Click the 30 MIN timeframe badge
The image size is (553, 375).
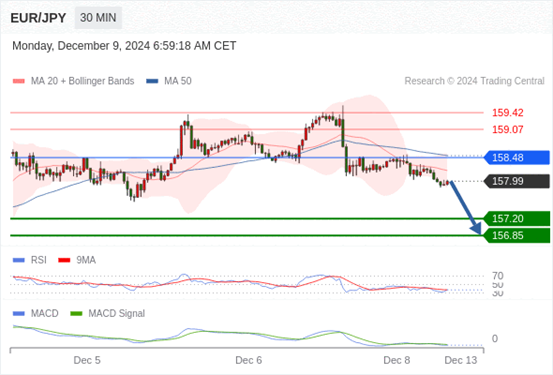[x=98, y=18]
